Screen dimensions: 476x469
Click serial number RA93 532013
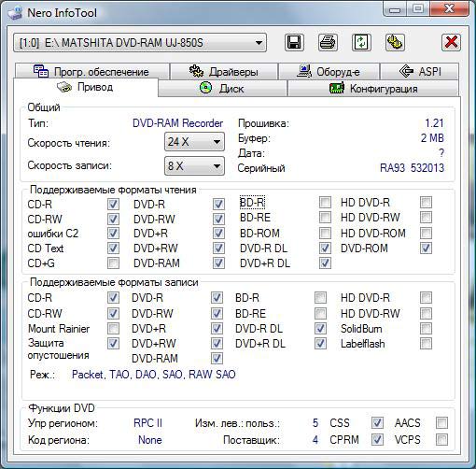412,168
